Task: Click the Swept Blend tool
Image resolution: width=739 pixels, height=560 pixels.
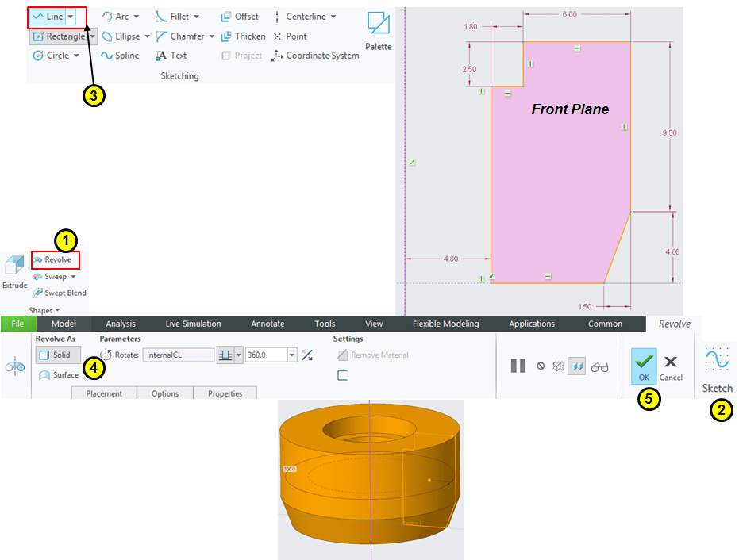Action: coord(60,293)
